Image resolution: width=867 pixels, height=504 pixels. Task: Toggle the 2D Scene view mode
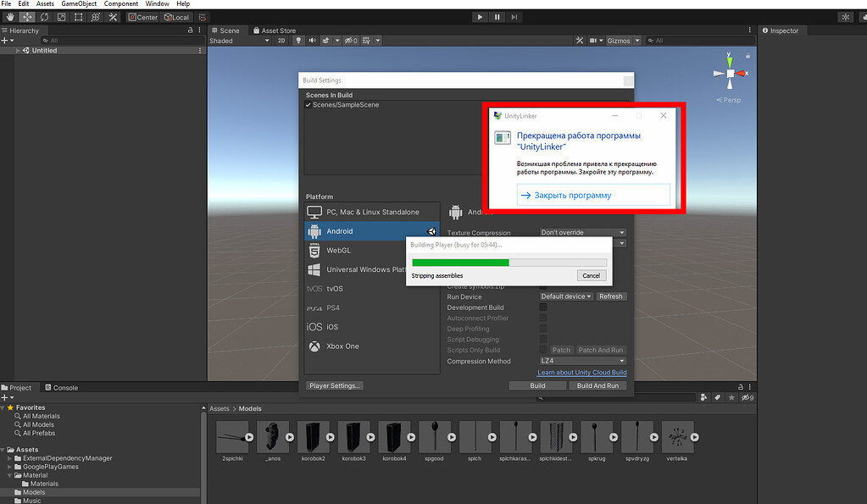click(280, 40)
